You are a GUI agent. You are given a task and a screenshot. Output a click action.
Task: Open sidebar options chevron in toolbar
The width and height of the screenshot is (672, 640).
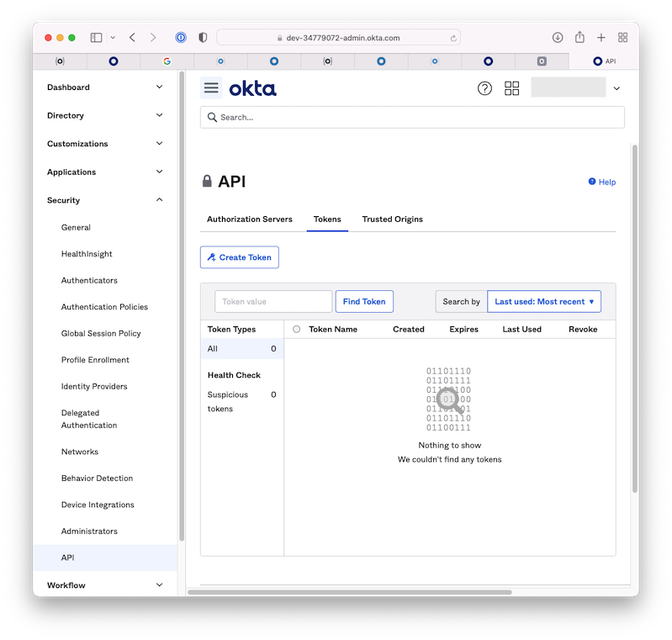113,38
